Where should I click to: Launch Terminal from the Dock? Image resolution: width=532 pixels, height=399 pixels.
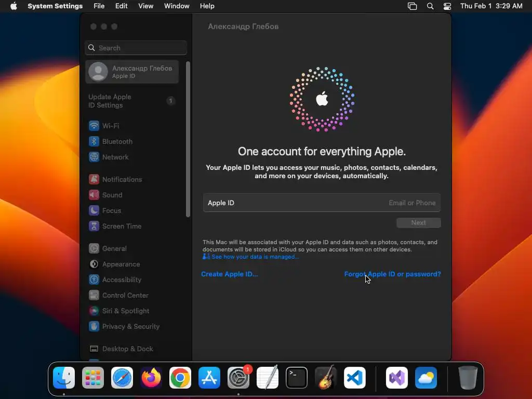coord(297,378)
